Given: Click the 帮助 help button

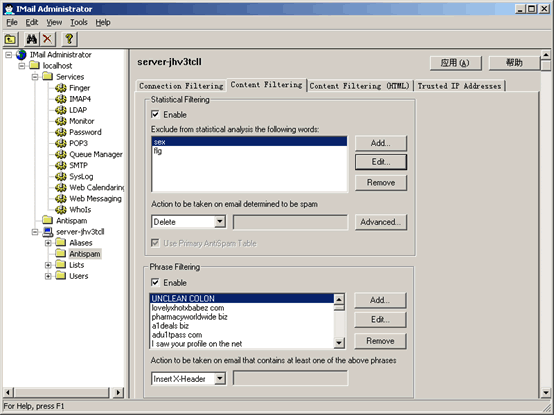Looking at the screenshot, I should 514,63.
